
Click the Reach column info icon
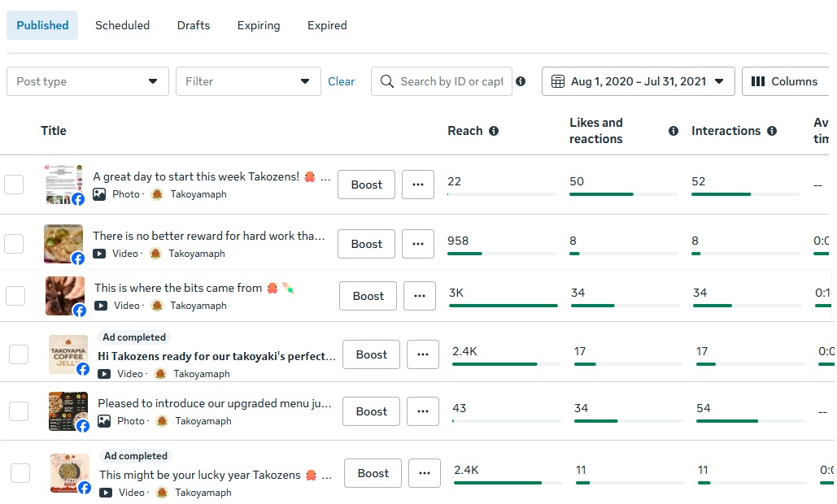click(494, 131)
